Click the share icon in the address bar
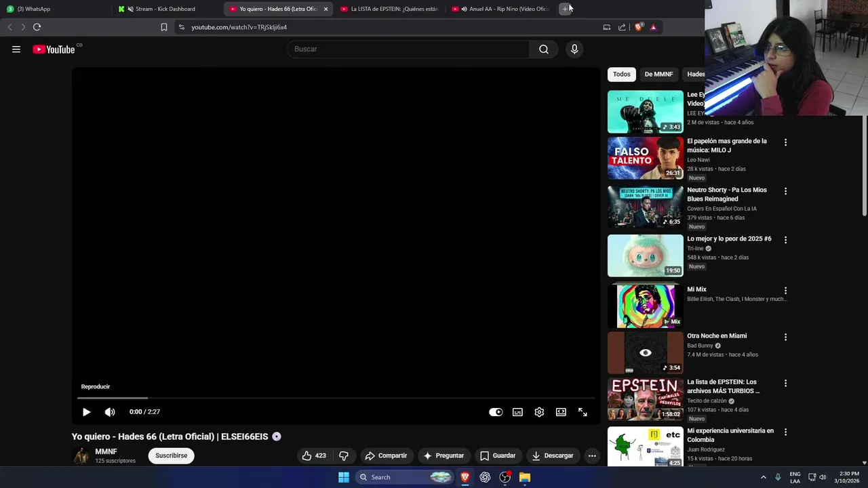The width and height of the screenshot is (868, 488). (x=622, y=27)
